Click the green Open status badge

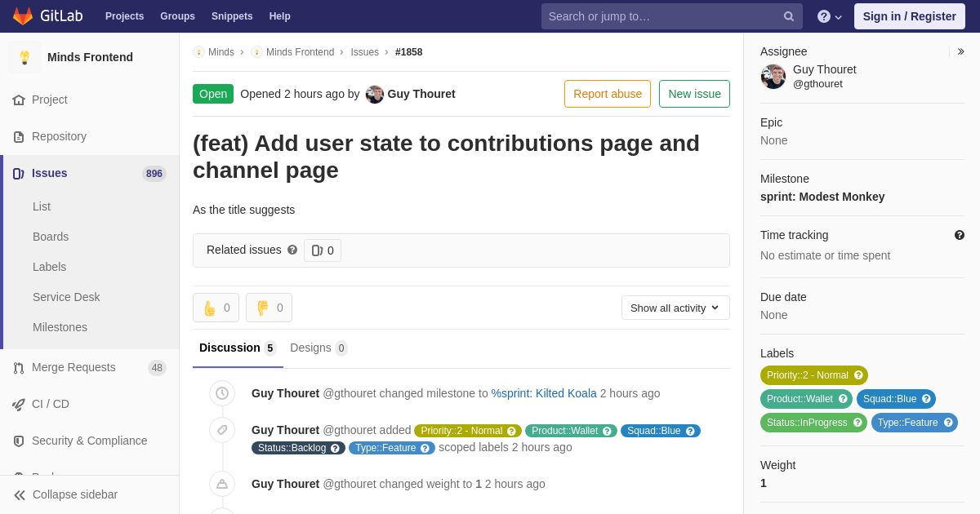213,94
